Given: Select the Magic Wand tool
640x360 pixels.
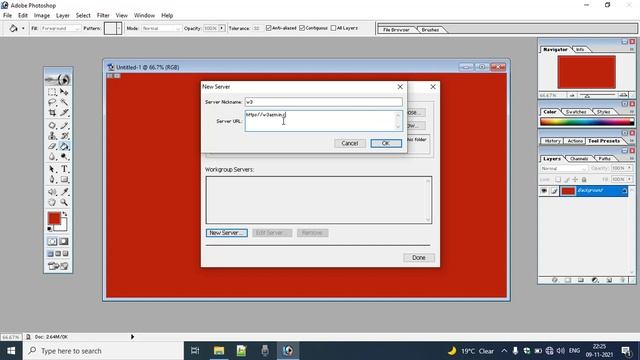Looking at the screenshot, I should pos(64,102).
